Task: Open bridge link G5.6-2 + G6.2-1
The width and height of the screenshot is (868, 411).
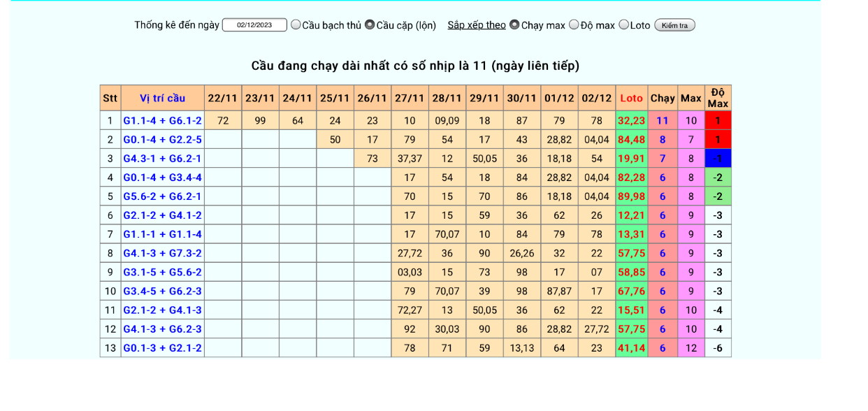Action: pyautogui.click(x=162, y=196)
